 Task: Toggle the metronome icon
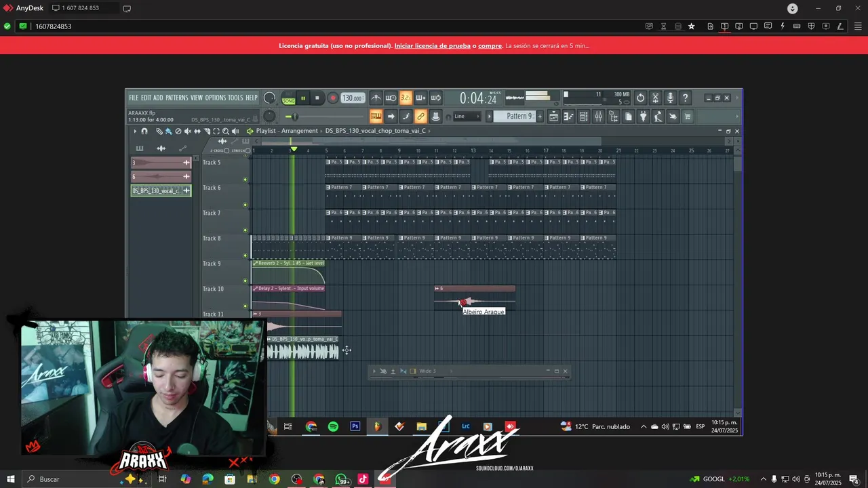pos(377,98)
